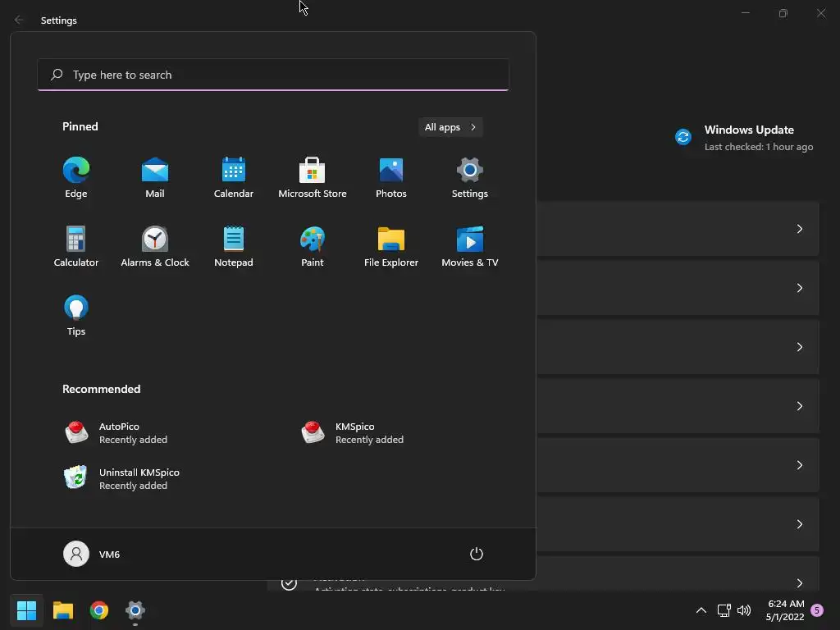Open File Explorer from the taskbar
Image resolution: width=840 pixels, height=630 pixels.
click(x=62, y=610)
